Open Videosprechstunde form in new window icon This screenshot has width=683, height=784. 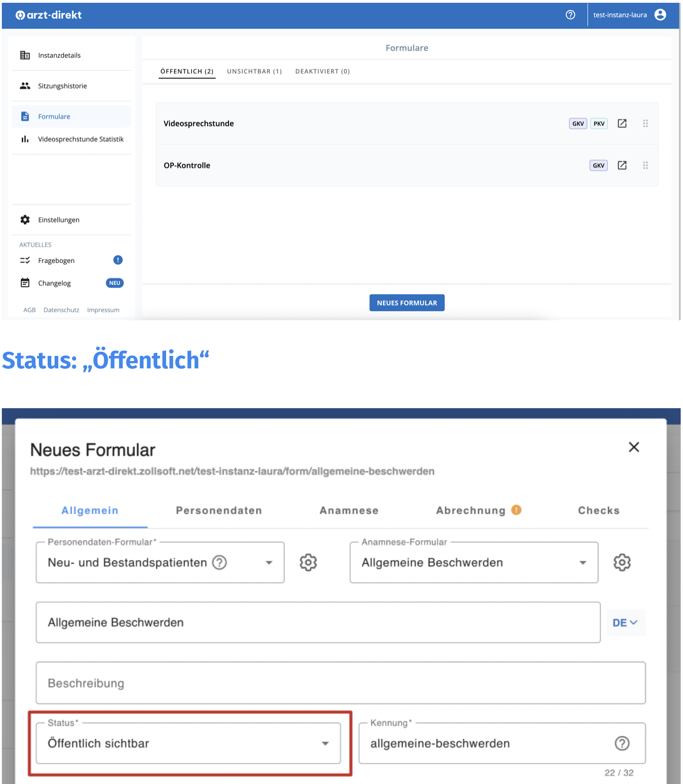coord(622,124)
